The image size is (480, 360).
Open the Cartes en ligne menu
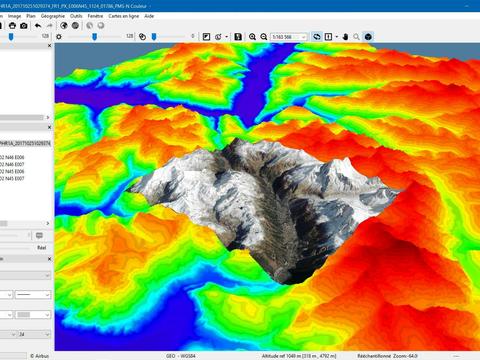pos(123,16)
